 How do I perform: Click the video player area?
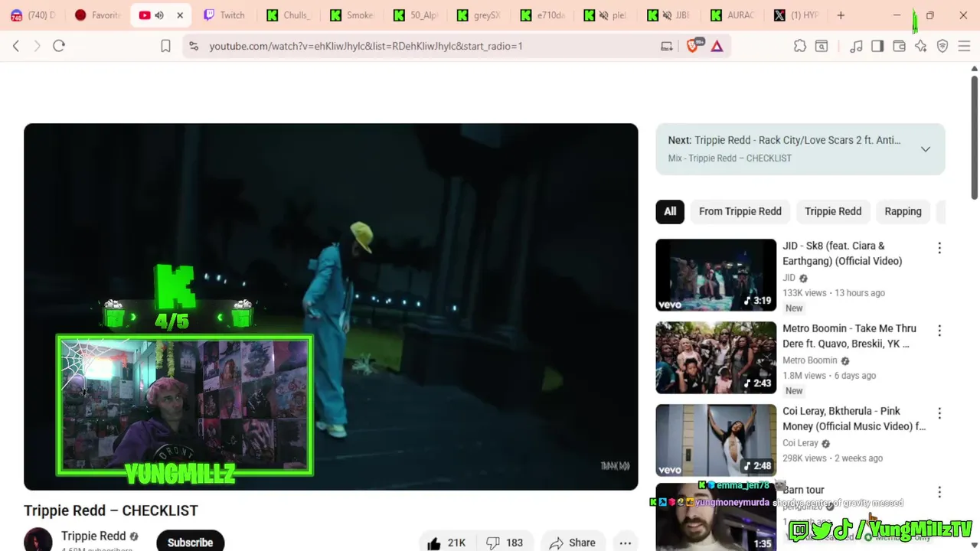point(331,307)
